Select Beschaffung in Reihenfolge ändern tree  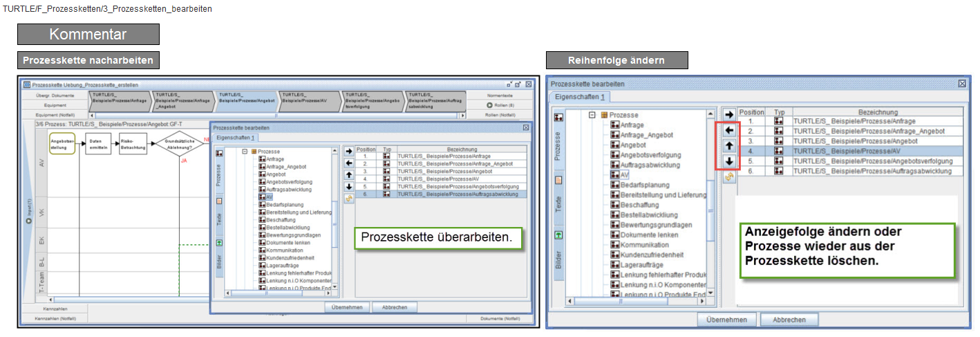639,206
